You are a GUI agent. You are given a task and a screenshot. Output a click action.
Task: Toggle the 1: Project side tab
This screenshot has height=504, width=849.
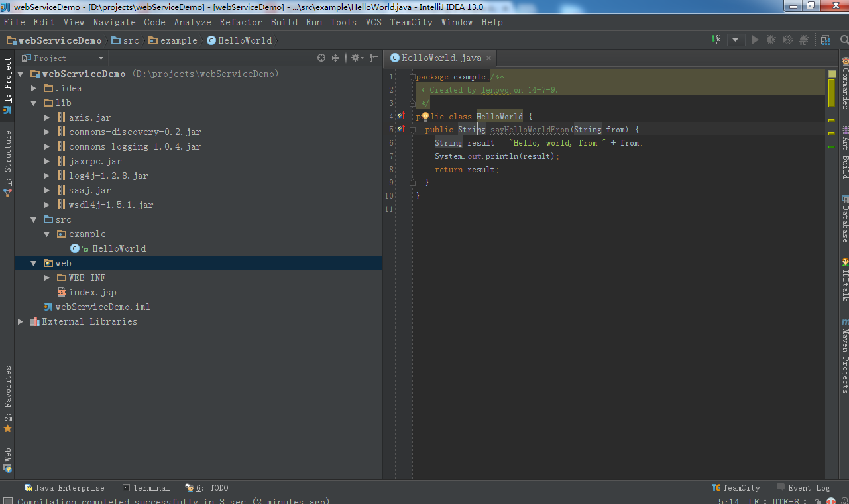pos(7,85)
